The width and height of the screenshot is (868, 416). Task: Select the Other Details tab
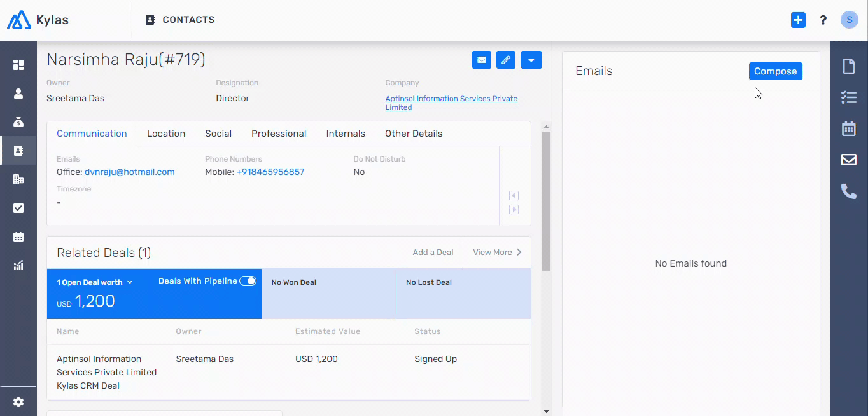414,134
